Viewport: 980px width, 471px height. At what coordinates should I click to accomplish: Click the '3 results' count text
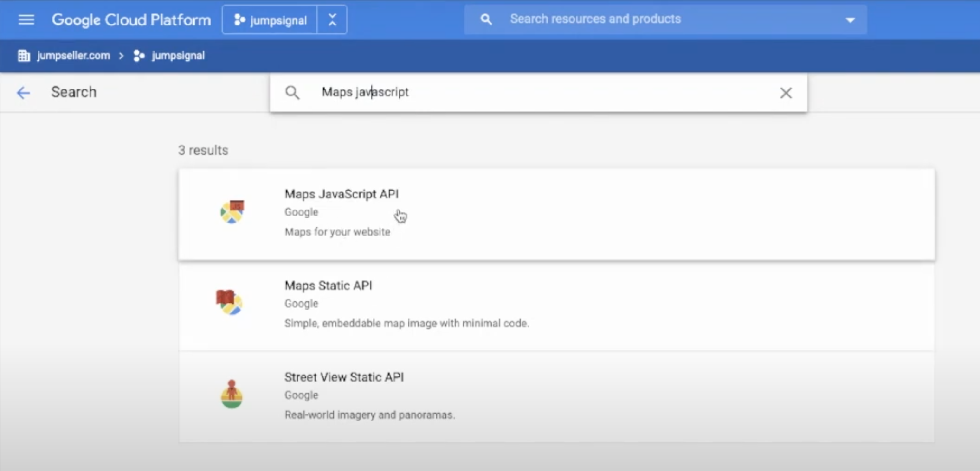(x=203, y=150)
